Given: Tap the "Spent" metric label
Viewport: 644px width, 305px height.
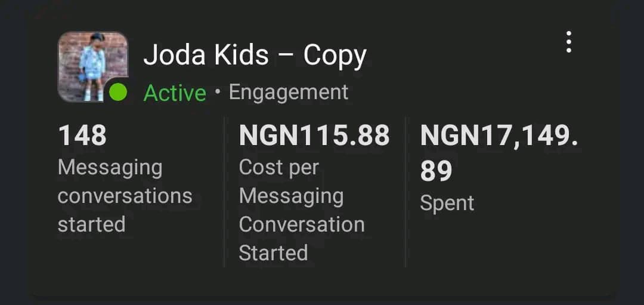Looking at the screenshot, I should pyautogui.click(x=447, y=203).
